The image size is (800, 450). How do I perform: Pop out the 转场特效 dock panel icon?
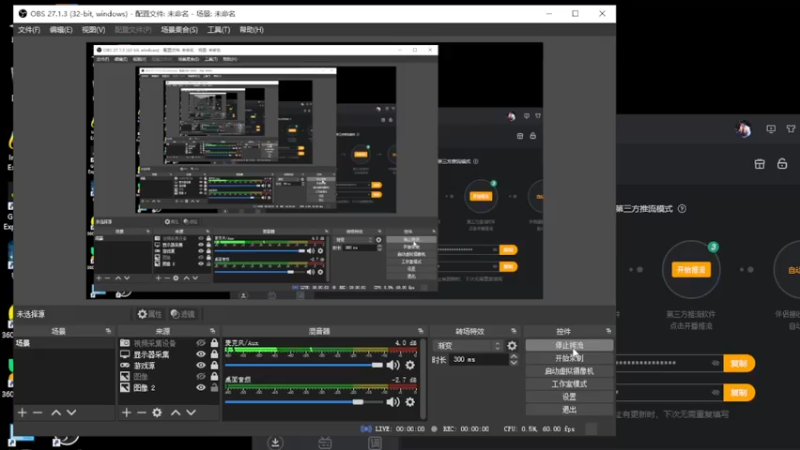[x=513, y=331]
